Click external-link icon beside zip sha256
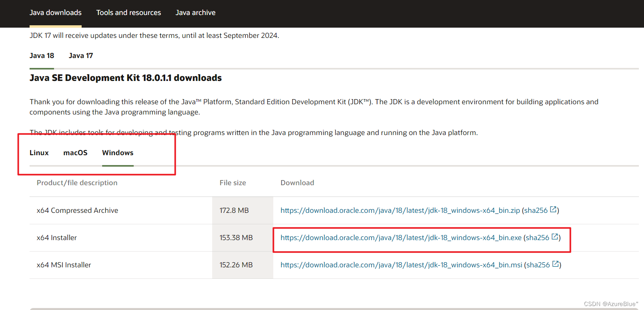Screen dimensions: 644x310 553,210
